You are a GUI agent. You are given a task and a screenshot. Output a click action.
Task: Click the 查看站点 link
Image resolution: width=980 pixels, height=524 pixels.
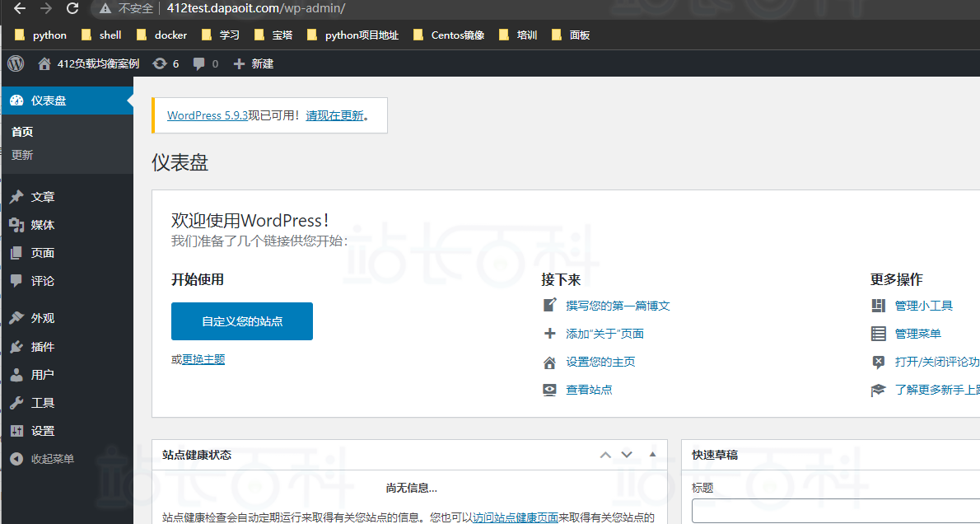point(589,390)
